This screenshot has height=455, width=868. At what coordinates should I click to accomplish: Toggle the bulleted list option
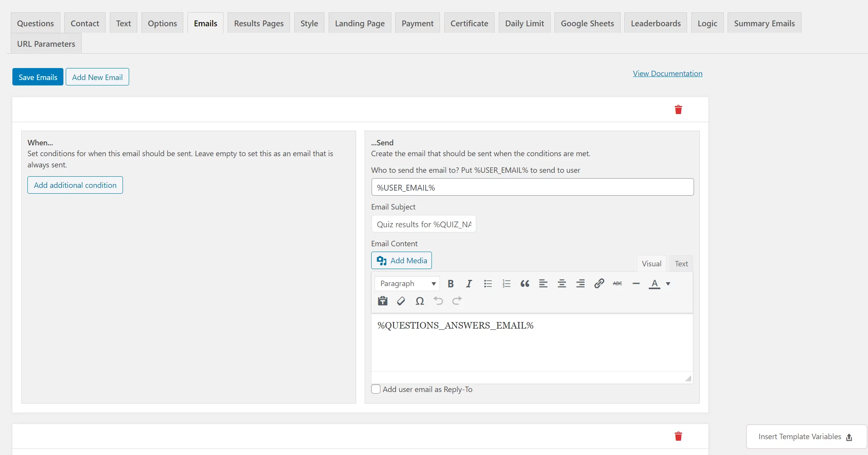point(488,283)
